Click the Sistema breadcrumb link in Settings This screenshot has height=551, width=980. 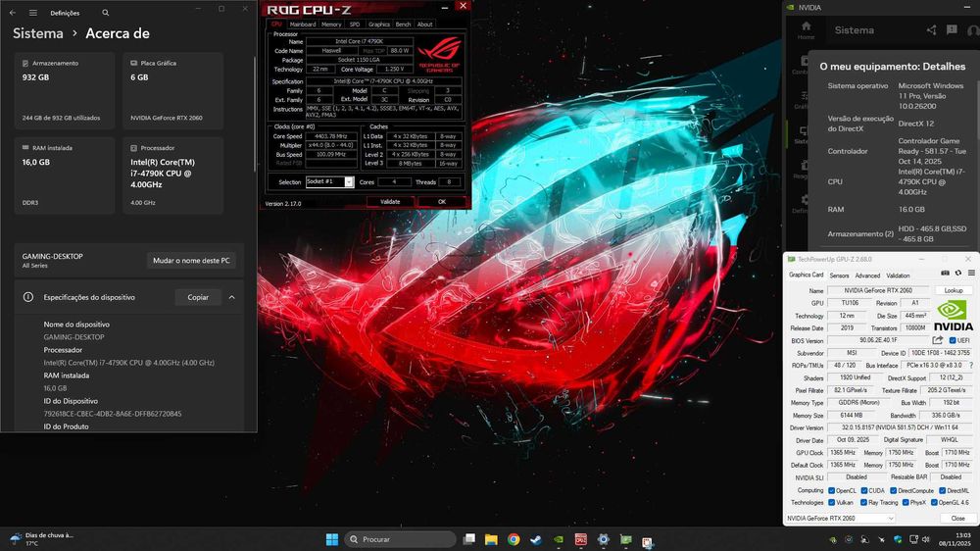point(38,33)
